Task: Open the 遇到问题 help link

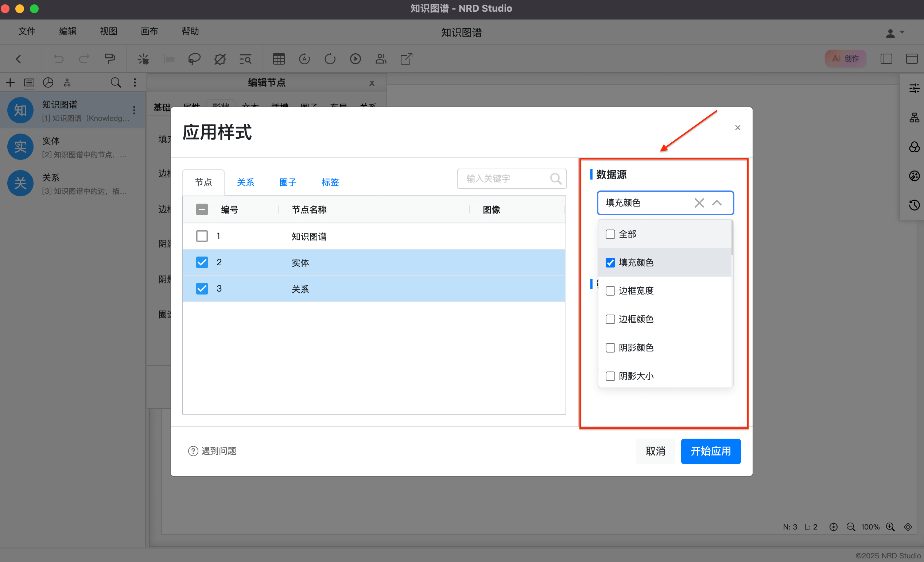Action: [212, 451]
